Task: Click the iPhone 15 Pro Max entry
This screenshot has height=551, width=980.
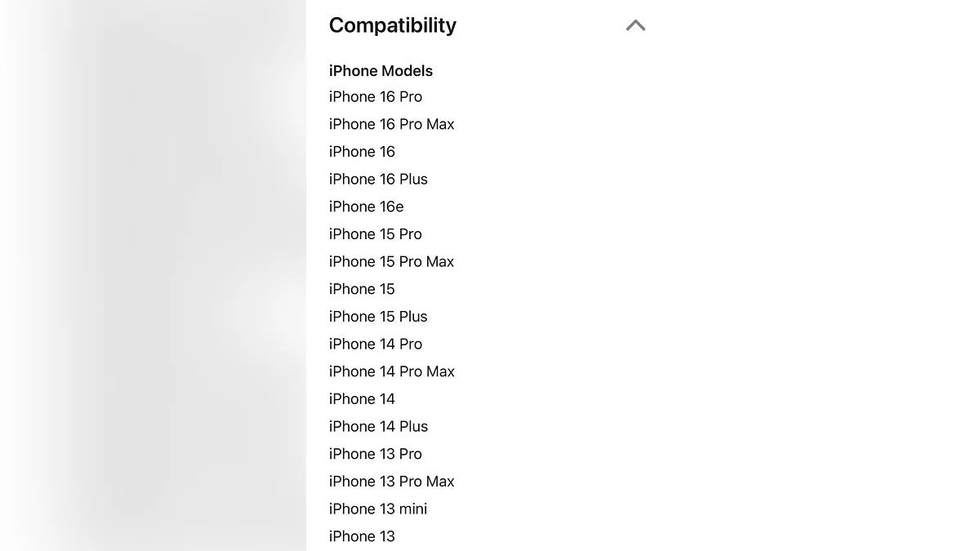Action: click(391, 261)
